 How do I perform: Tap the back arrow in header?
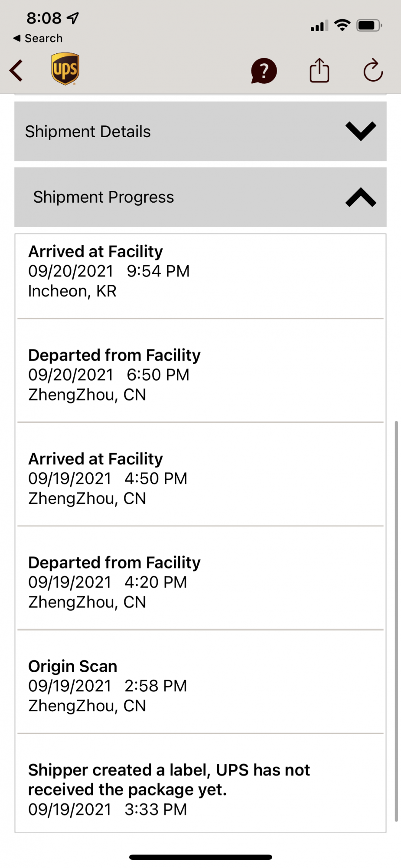16,70
